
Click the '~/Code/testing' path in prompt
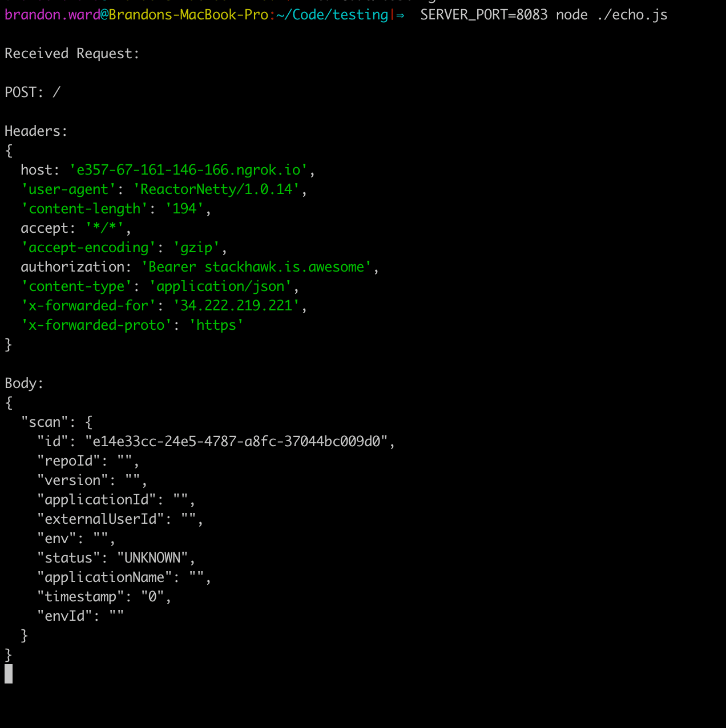pos(332,15)
